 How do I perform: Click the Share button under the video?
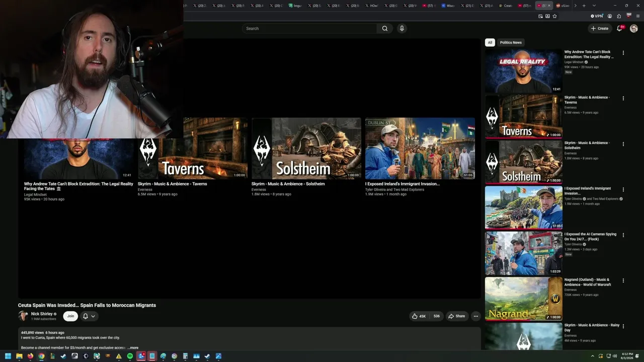tap(457, 316)
